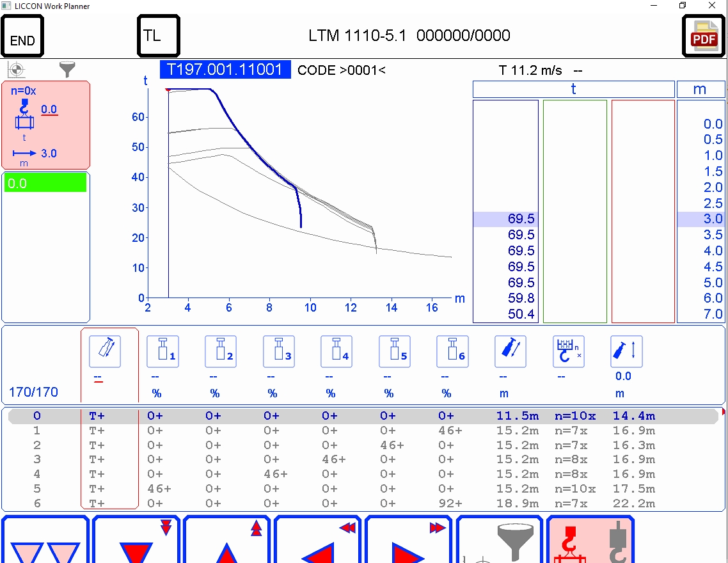Click the hook reeving n x icon

[568, 352]
